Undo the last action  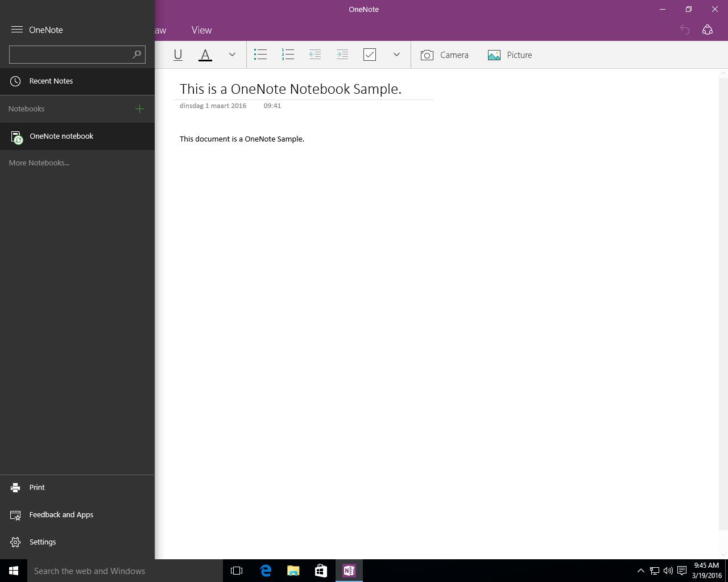[685, 30]
